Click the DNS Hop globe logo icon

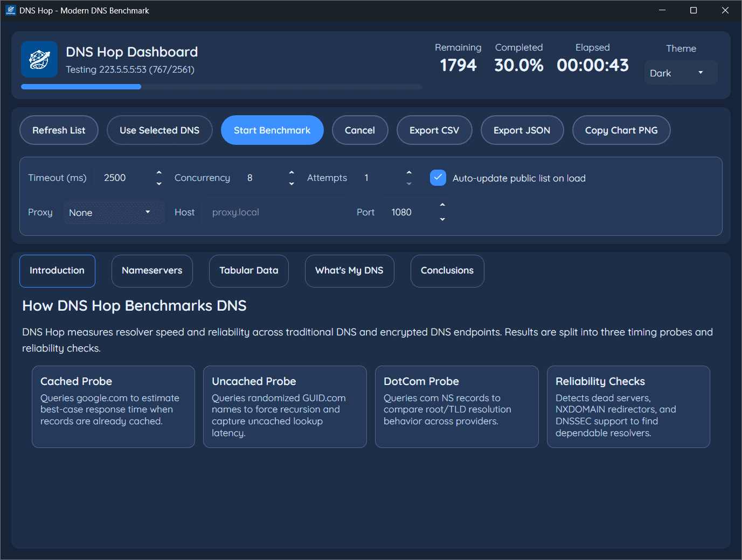pos(39,59)
